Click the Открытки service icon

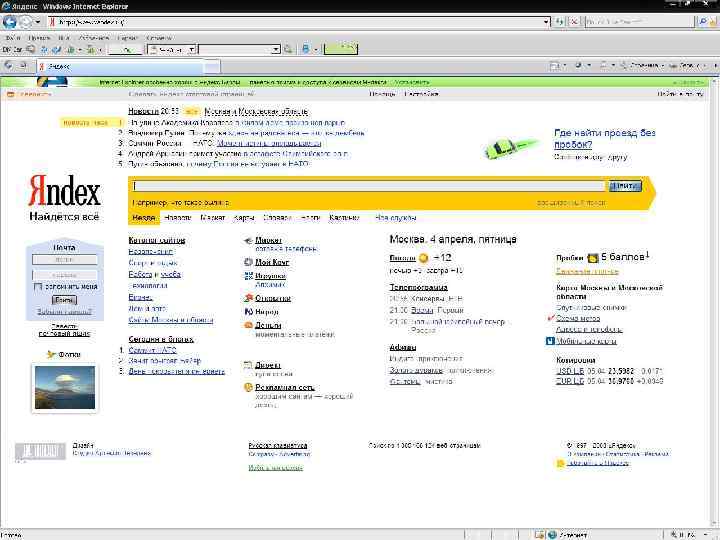pyautogui.click(x=248, y=298)
